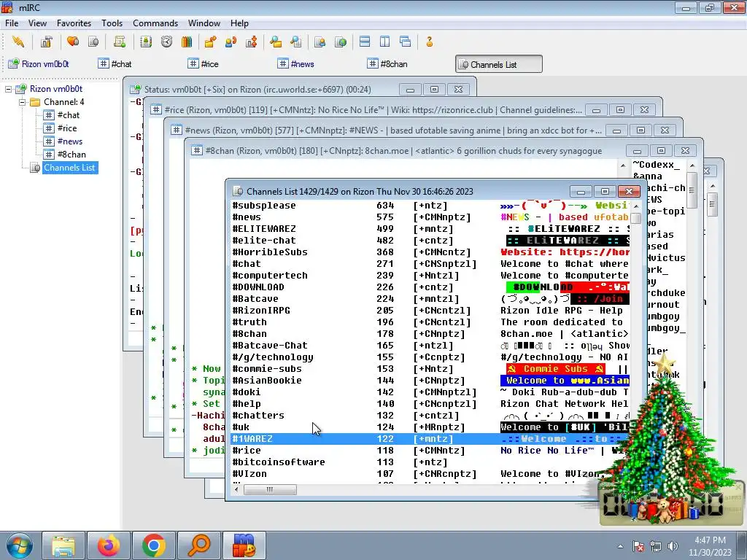Image resolution: width=747 pixels, height=560 pixels.
Task: Select highlighted #1WAREZ row
Action: pos(430,438)
